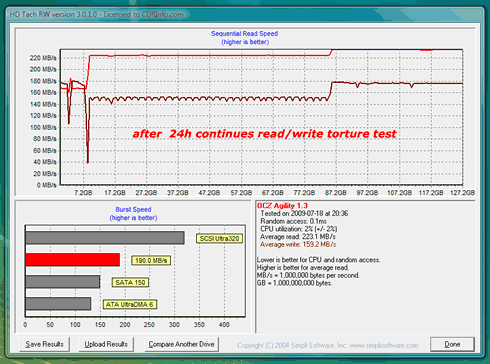Click Lower is better for CPU note
490x364 pixels.
click(x=318, y=260)
